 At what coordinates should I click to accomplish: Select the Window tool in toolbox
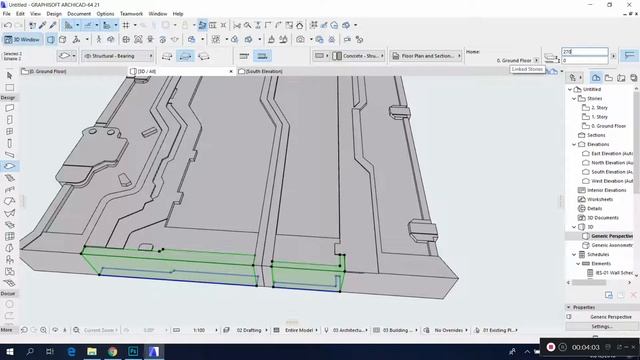(9, 131)
